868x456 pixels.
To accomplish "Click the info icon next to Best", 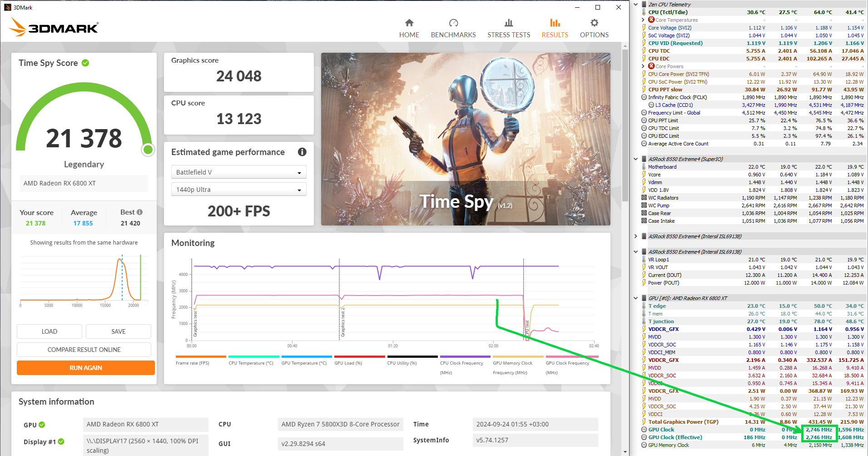I will coord(139,212).
